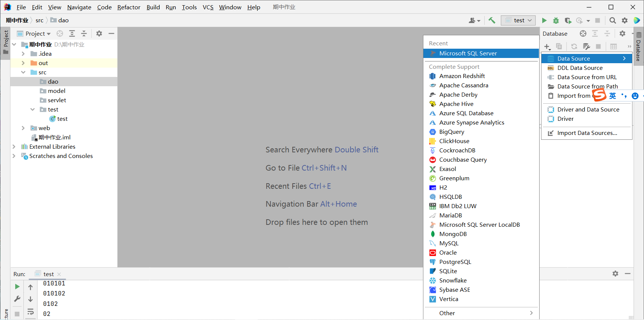Pick Oracle from data source list
This screenshot has height=320, width=644.
pyautogui.click(x=481, y=252)
